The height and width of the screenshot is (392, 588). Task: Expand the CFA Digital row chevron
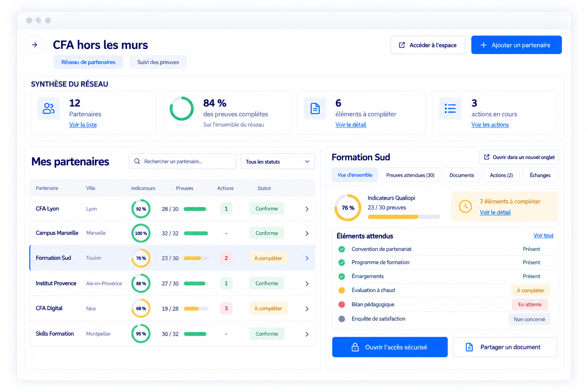(x=307, y=309)
